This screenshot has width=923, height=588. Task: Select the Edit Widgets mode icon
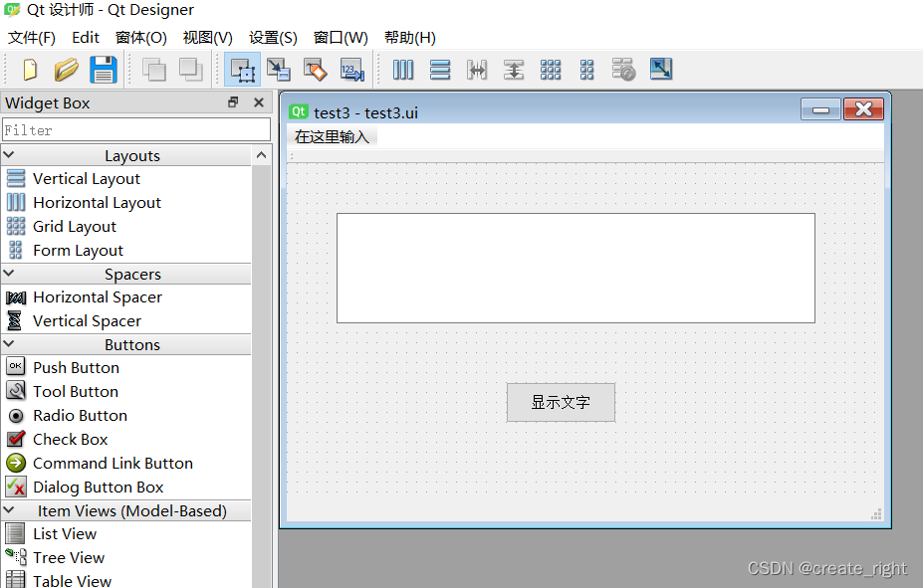point(243,70)
